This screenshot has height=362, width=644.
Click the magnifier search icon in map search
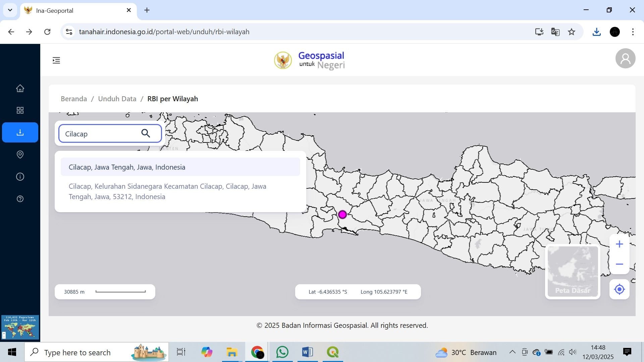tap(146, 133)
